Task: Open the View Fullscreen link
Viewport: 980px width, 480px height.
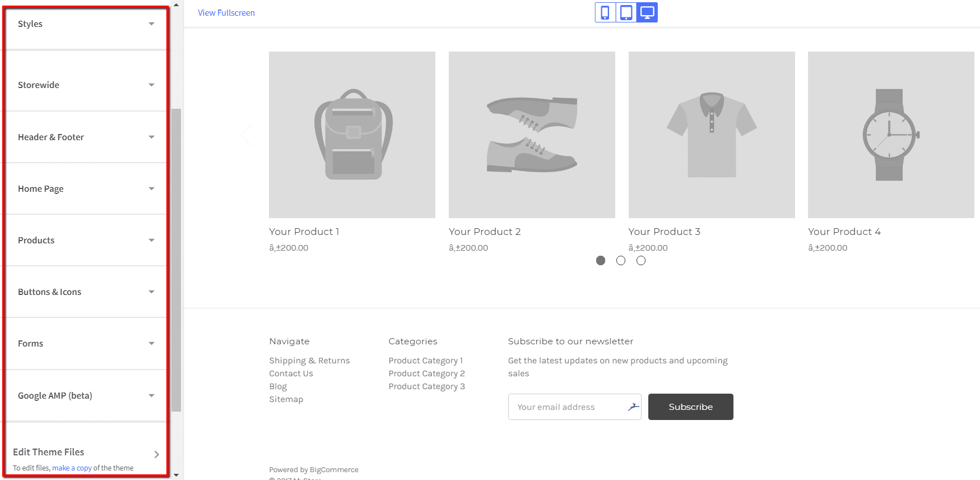Action: coord(226,13)
